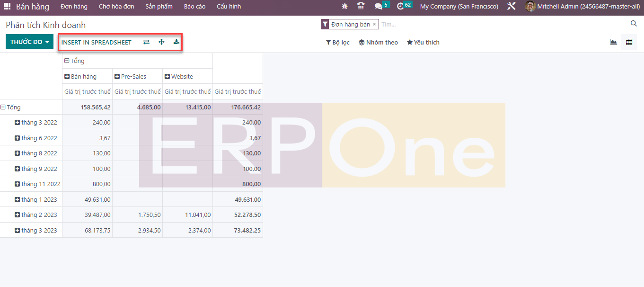Switch to pivot table view
Image resolution: width=644 pixels, height=287 pixels.
[x=629, y=42]
